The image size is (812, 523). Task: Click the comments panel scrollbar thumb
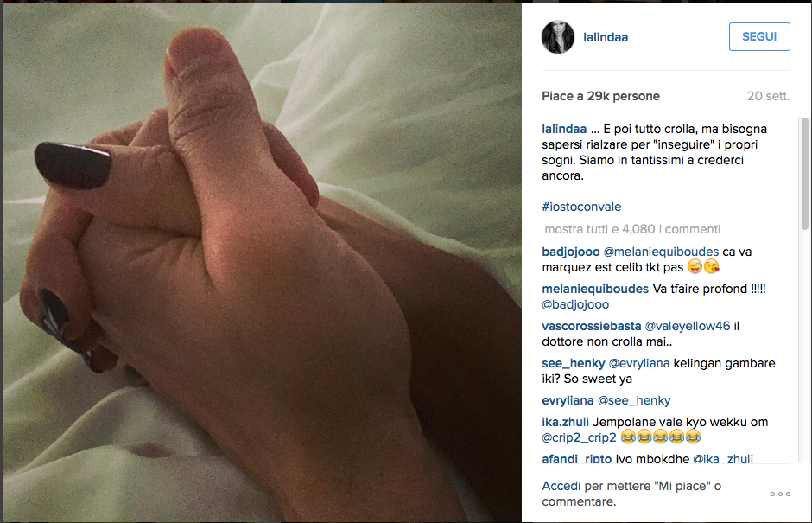pyautogui.click(x=805, y=174)
